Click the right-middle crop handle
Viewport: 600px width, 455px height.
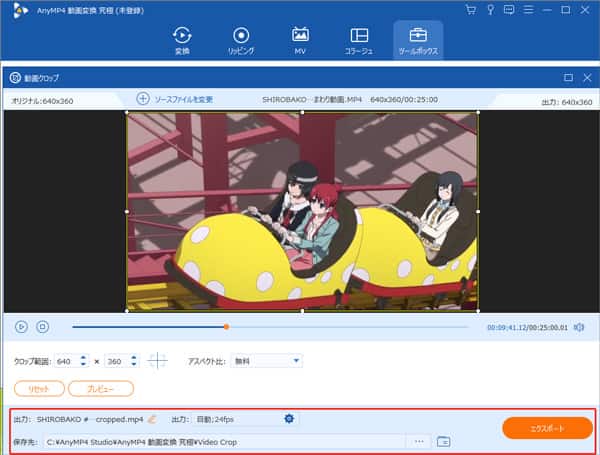[478, 212]
